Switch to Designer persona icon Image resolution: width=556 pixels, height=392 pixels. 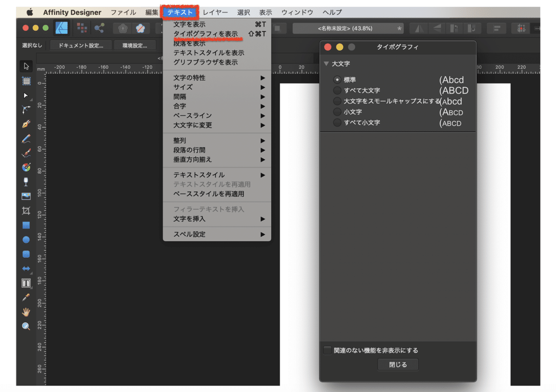(62, 28)
